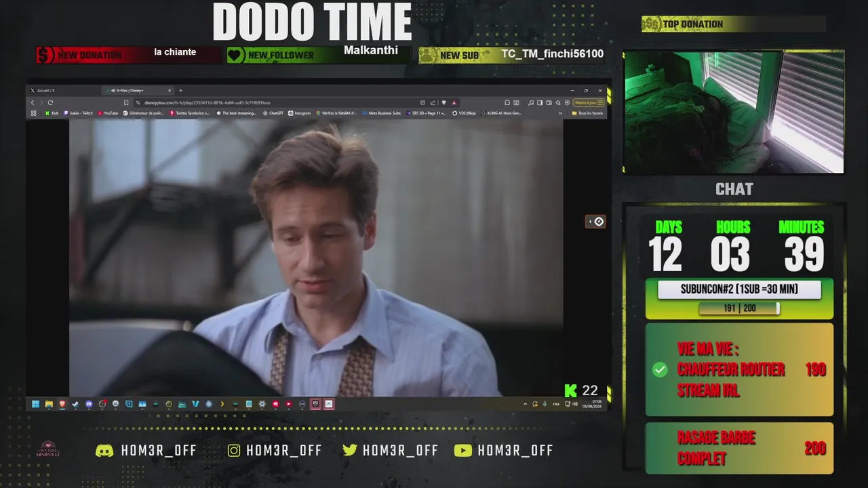Bookmark this page with the bookmark icon
The height and width of the screenshot is (488, 868).
point(126,102)
